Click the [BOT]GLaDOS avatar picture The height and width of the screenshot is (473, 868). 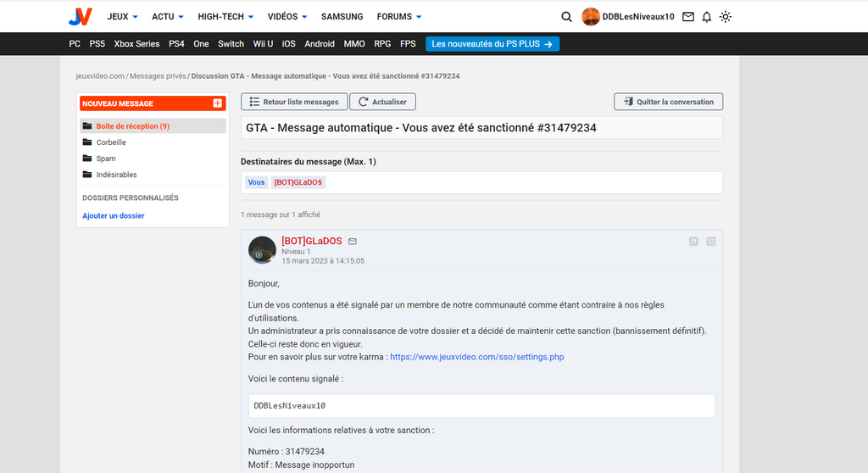(x=262, y=250)
